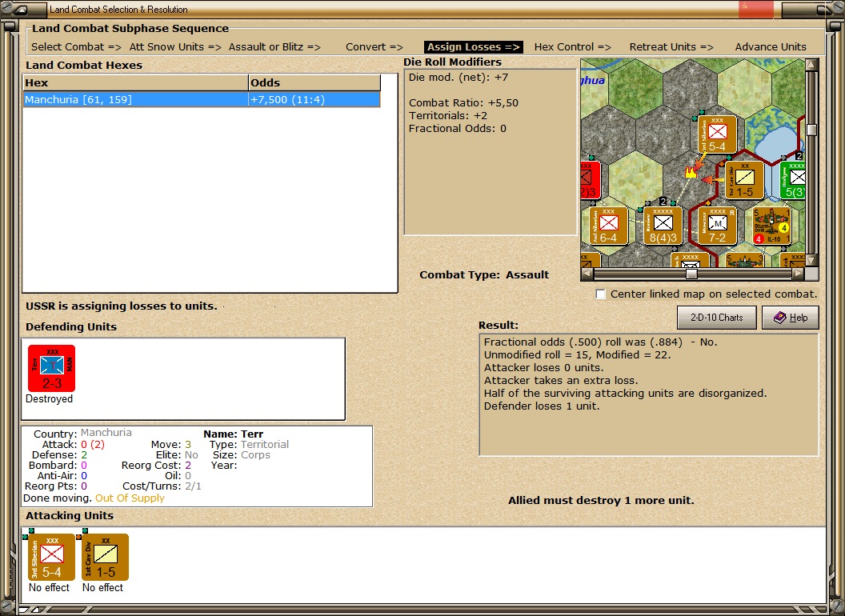Enable Center linked map on selected combat
This screenshot has height=616, width=845.
(x=600, y=294)
